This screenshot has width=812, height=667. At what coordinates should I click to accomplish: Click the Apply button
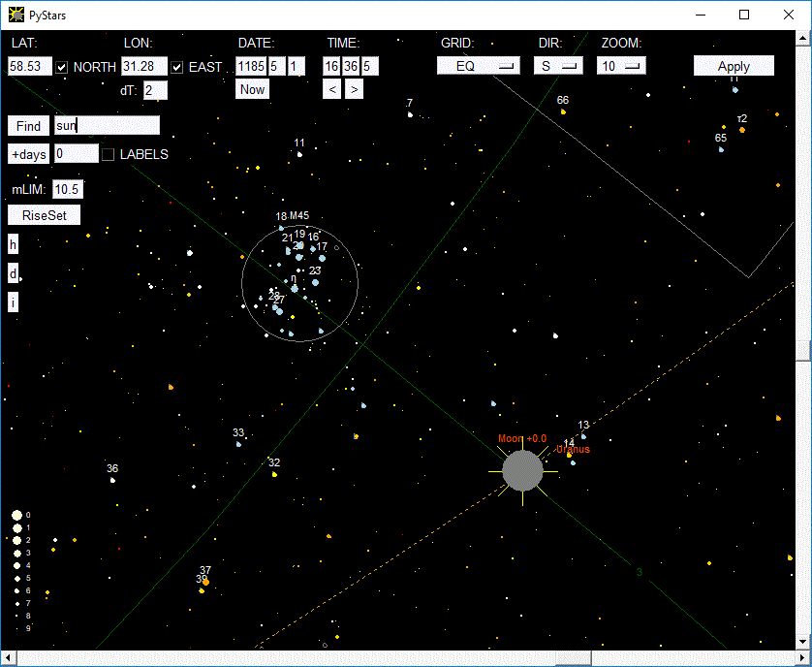734,66
